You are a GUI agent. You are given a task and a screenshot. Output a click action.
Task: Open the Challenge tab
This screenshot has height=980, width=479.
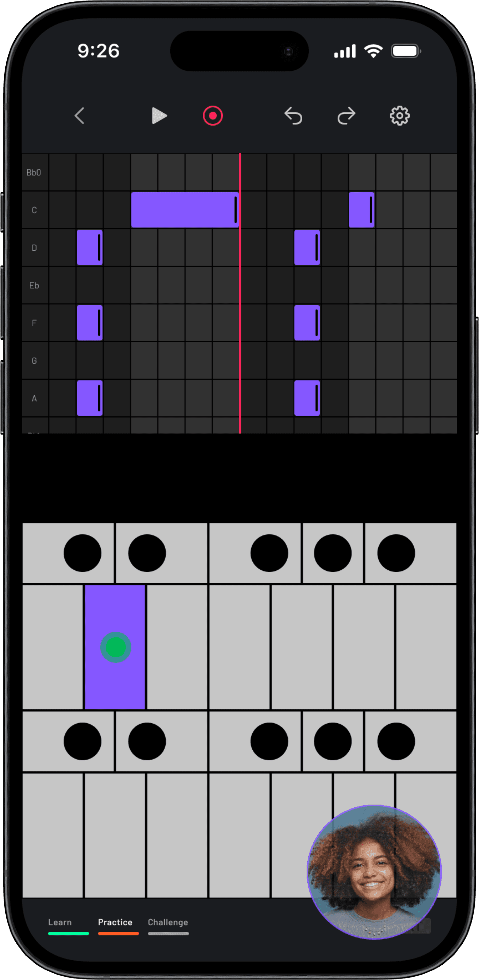[x=168, y=922]
